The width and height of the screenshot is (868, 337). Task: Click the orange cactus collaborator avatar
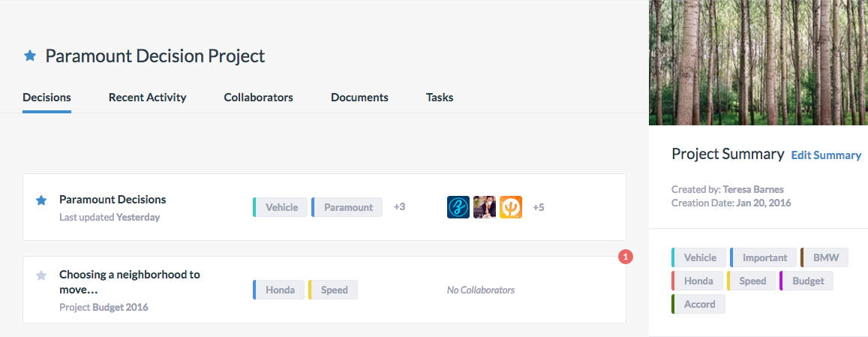(510, 207)
